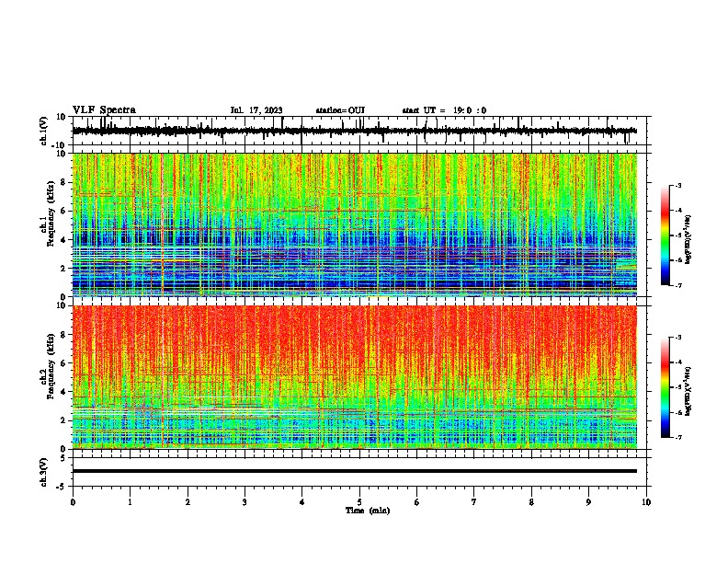The height and width of the screenshot is (563, 728).
Task: Click the "-7" label on ch.2 colorbar
Action: (x=678, y=438)
